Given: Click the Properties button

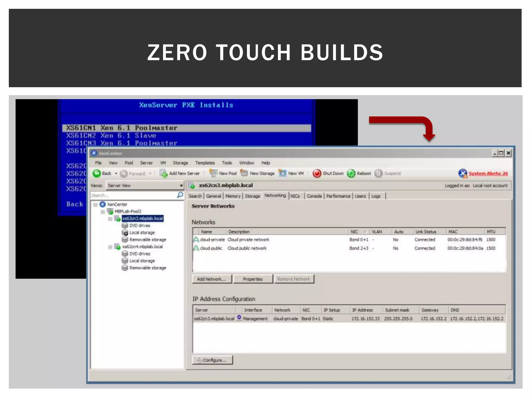Looking at the screenshot, I should 253,279.
